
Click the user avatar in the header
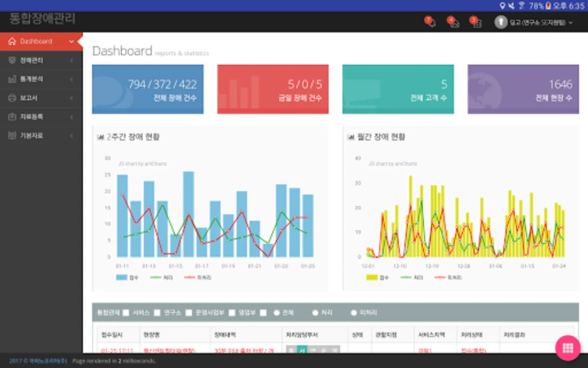pos(501,22)
